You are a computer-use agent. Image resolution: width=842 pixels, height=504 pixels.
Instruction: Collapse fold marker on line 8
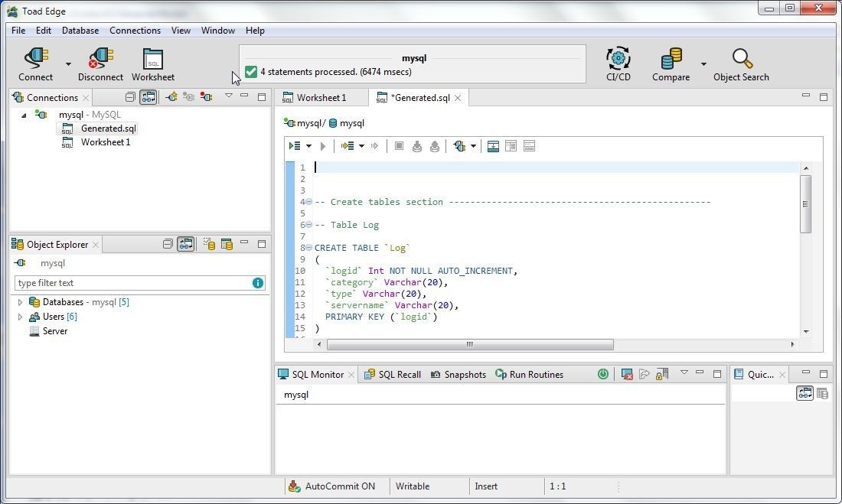308,248
